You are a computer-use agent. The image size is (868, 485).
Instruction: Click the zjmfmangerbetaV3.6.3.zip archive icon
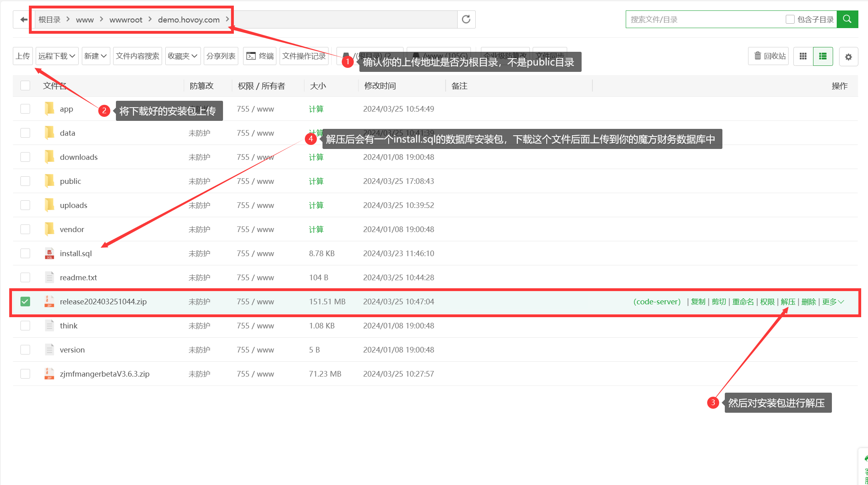pos(49,374)
